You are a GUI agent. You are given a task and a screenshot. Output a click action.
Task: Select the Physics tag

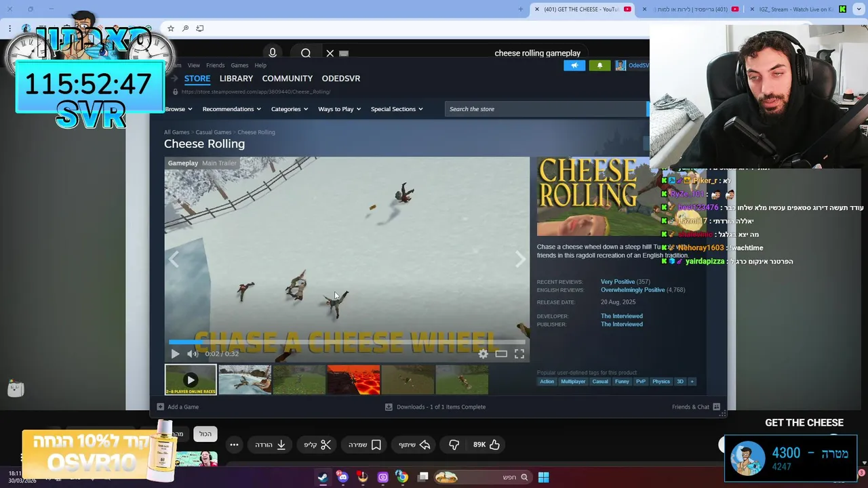(x=661, y=382)
